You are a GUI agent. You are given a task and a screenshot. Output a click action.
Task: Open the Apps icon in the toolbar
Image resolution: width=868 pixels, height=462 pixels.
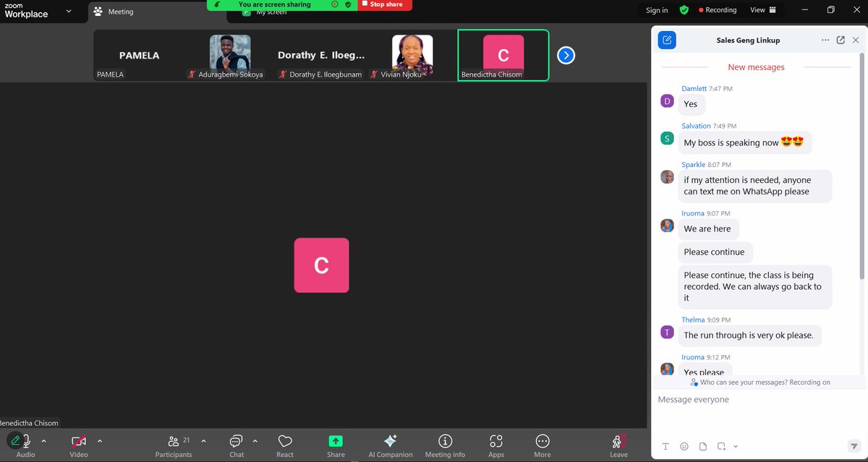(x=495, y=442)
